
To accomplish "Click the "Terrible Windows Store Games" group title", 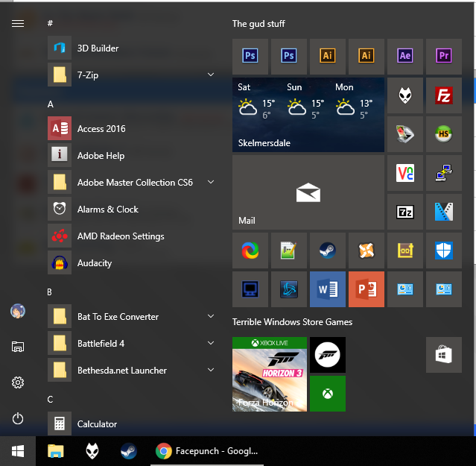I will pos(292,322).
